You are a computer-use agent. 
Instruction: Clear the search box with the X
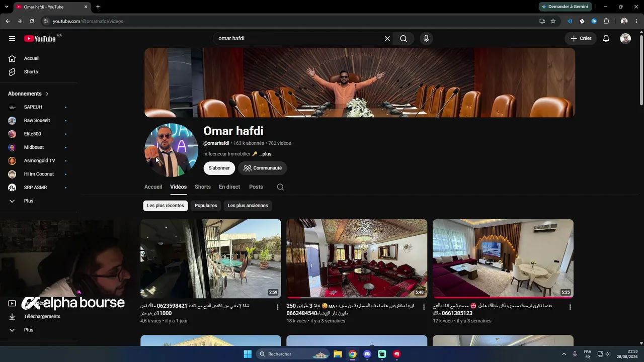click(x=387, y=39)
